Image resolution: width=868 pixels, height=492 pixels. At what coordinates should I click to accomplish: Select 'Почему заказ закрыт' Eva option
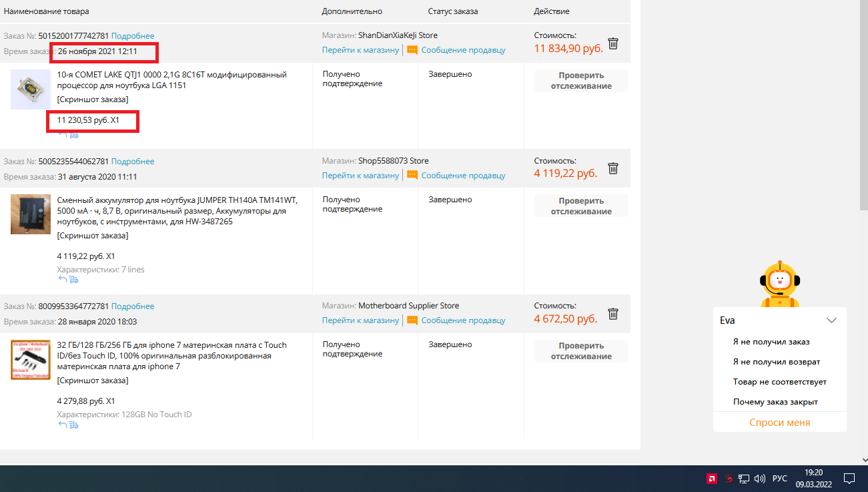pos(775,402)
